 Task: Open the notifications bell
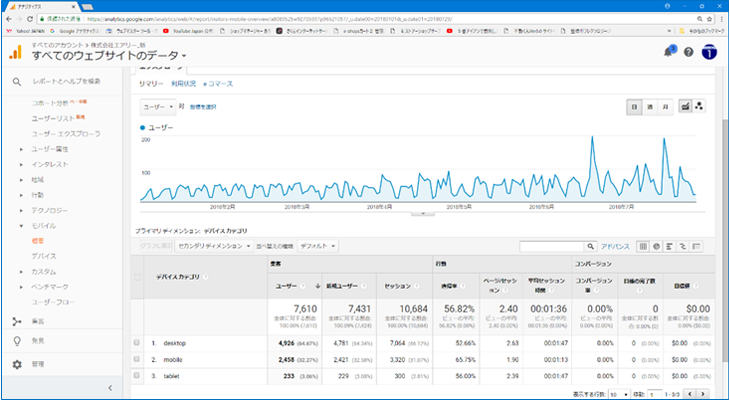(x=669, y=52)
